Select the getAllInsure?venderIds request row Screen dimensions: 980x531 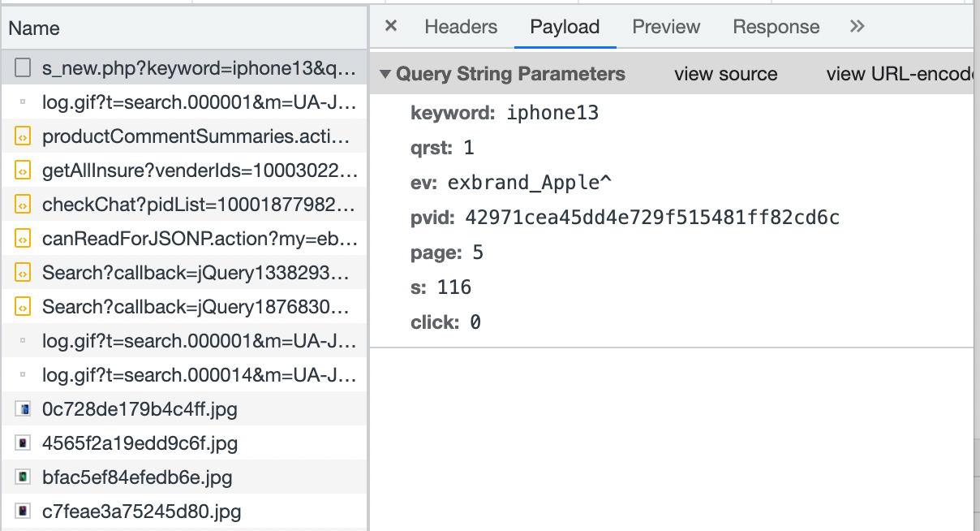point(183,171)
